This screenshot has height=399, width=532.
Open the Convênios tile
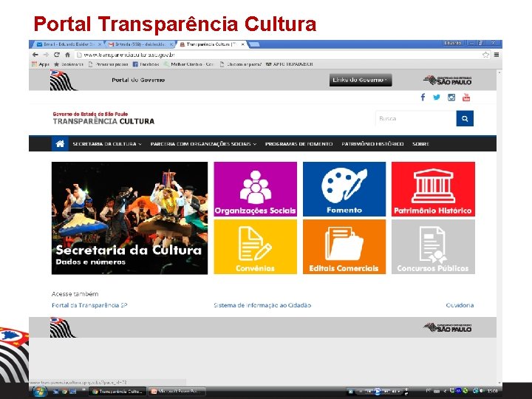tap(255, 247)
